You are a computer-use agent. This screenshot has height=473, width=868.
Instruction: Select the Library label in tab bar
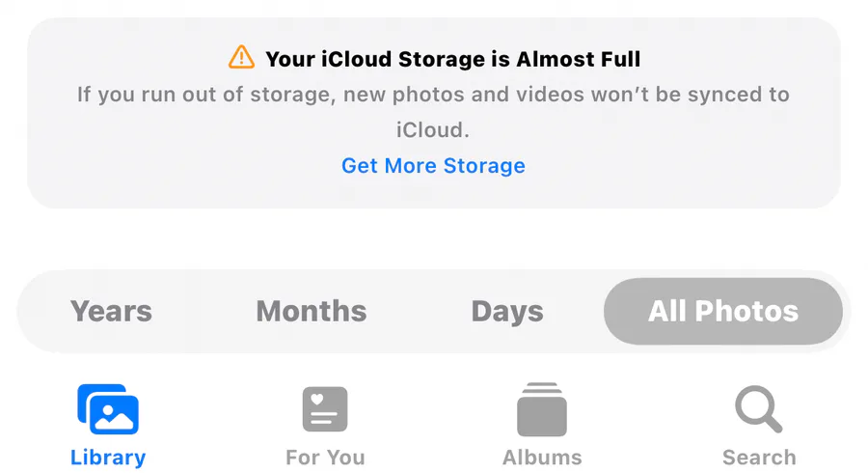pos(108,458)
